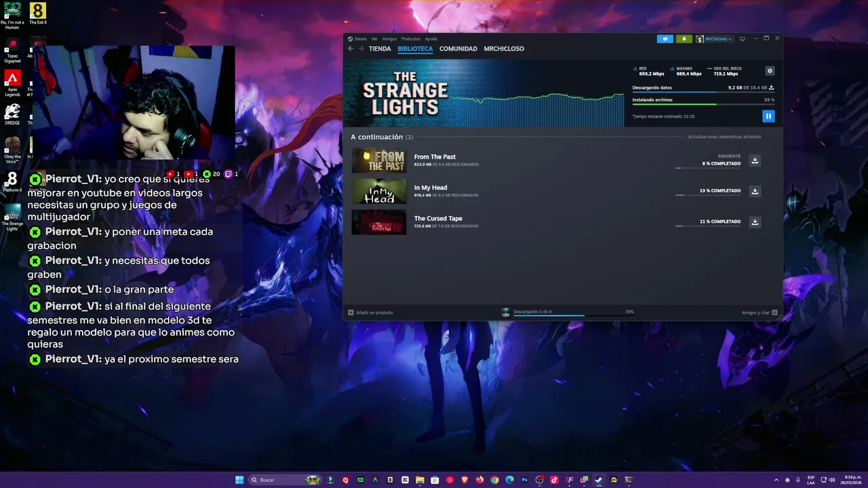Image resolution: width=868 pixels, height=488 pixels.
Task: Open the Windows Start menu
Action: [x=239, y=480]
